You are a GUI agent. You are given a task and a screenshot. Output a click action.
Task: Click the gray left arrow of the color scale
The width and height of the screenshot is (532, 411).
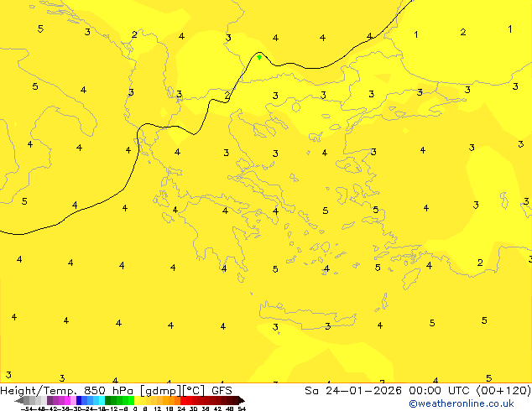[x=19, y=400]
